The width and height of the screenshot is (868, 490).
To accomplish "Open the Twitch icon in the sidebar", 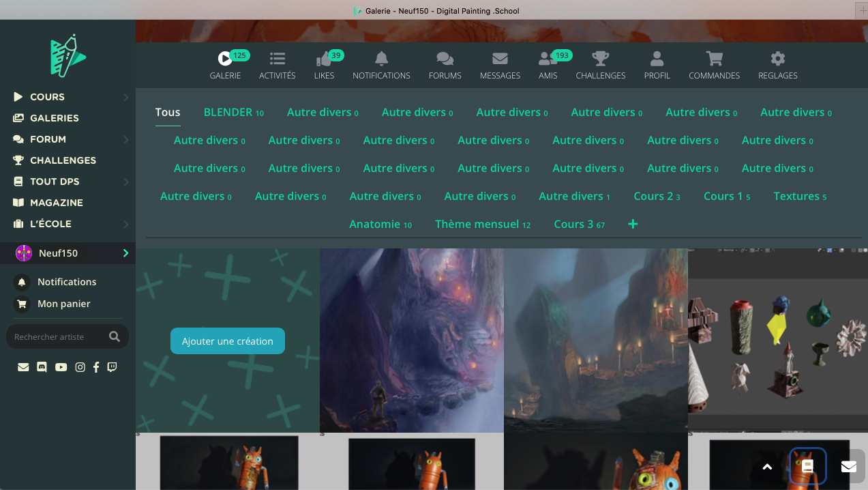I will pos(112,367).
